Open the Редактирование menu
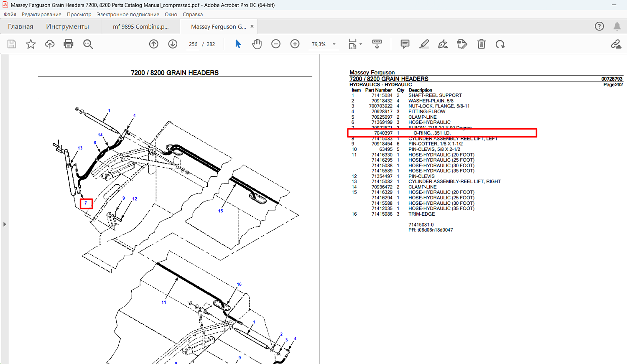The width and height of the screenshot is (627, 364). tap(41, 14)
